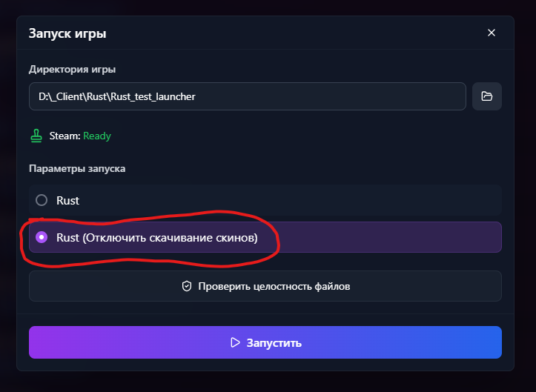Open the game directory folder browser
This screenshot has height=392, width=536.
click(x=487, y=96)
